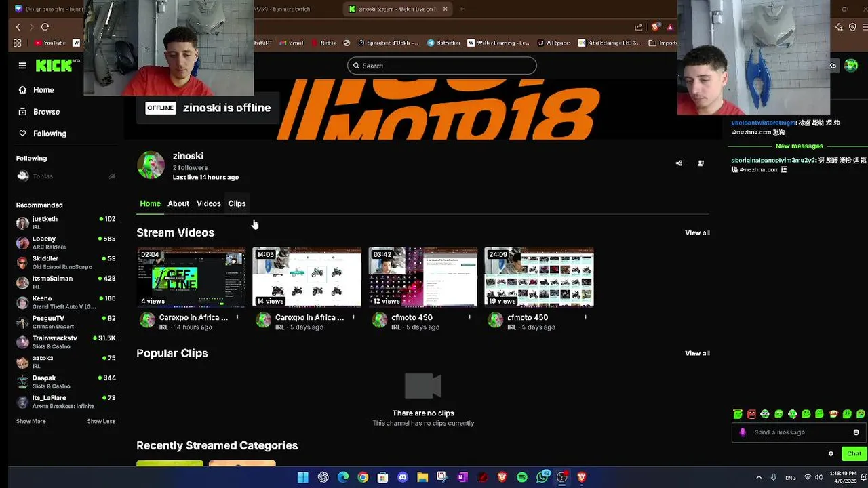The height and width of the screenshot is (488, 868).
Task: Open the clock showing 1:48:49 PM
Action: 845,477
